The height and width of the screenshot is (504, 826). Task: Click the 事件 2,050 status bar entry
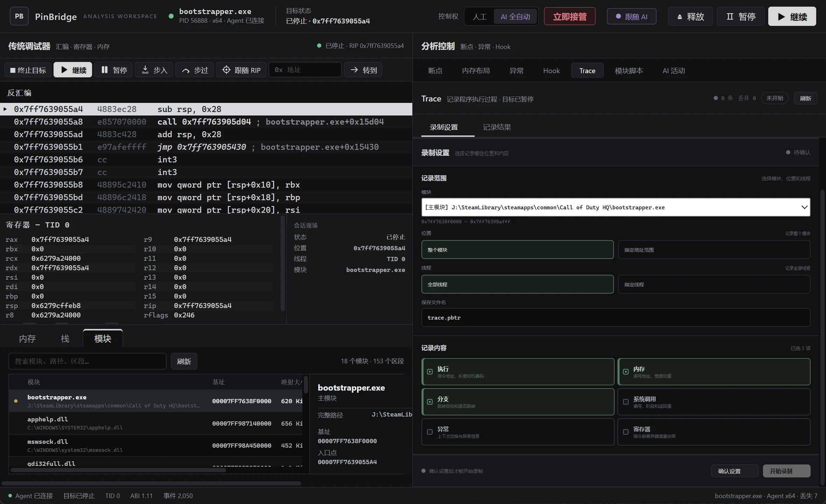pyautogui.click(x=178, y=496)
